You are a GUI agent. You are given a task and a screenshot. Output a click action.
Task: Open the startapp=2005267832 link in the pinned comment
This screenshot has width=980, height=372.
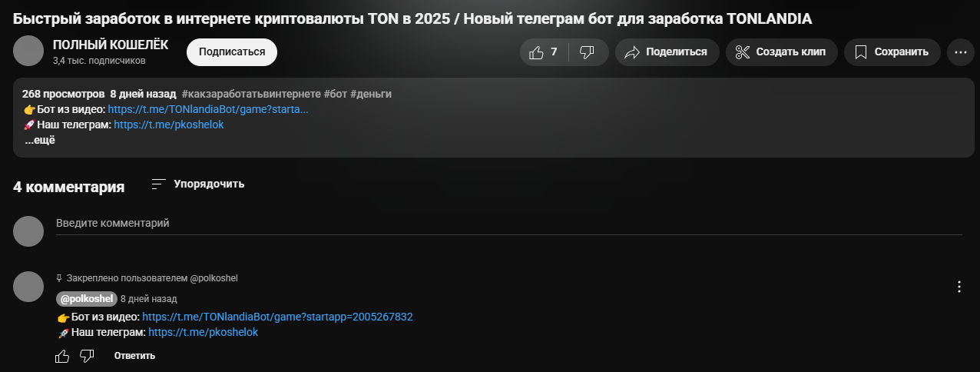(x=278, y=317)
